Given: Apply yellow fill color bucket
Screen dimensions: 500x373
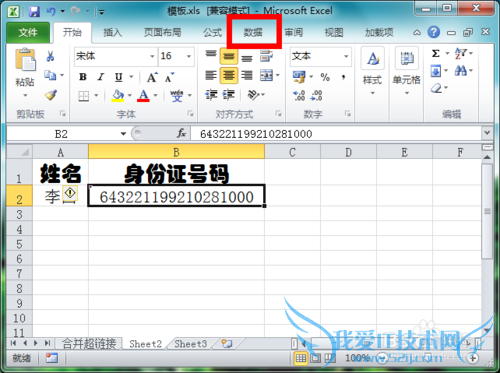Looking at the screenshot, I should [118, 96].
